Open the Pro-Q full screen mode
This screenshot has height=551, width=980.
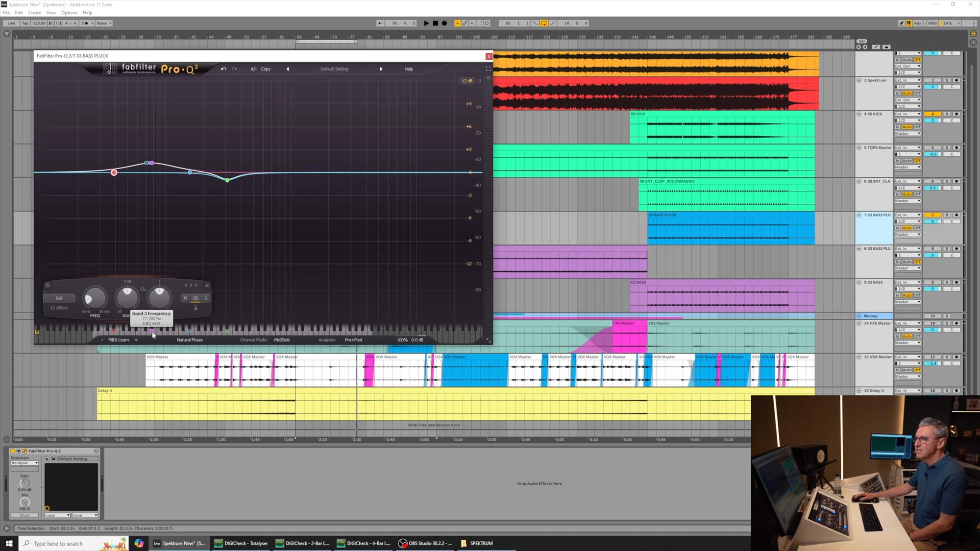tap(488, 69)
